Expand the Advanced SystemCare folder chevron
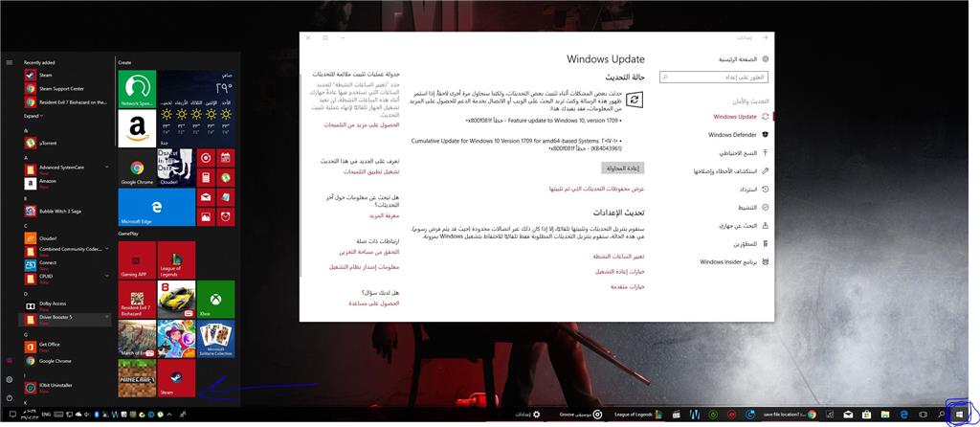This screenshot has width=980, height=427. pos(107,168)
